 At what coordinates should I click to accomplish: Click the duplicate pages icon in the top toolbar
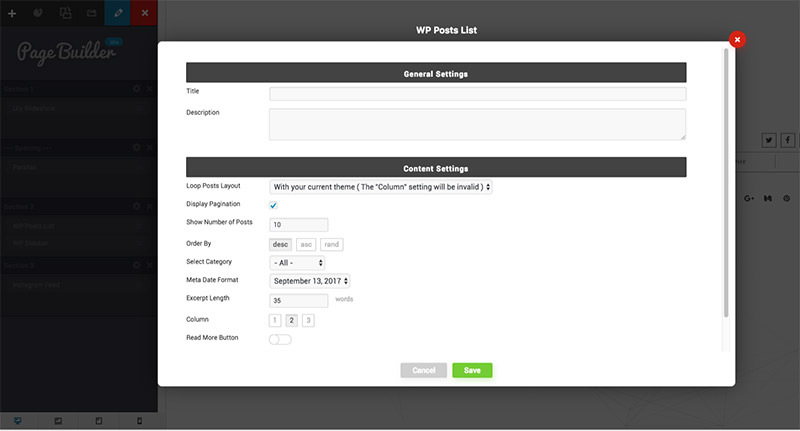[65, 13]
